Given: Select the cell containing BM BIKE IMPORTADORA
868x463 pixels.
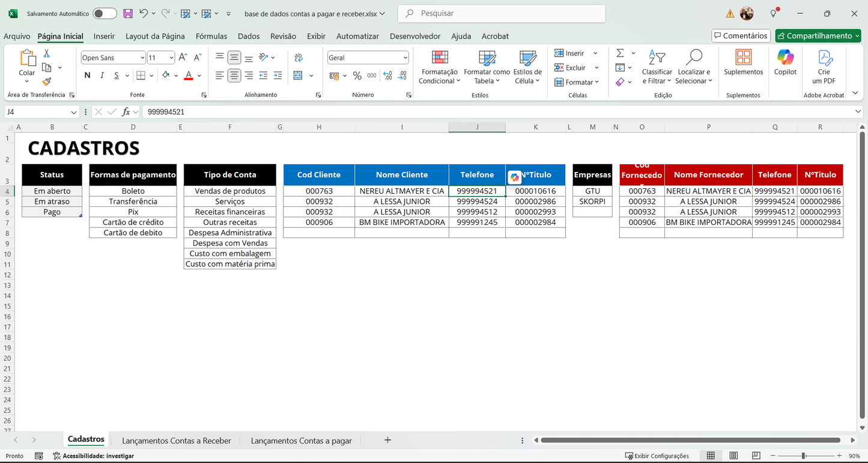Looking at the screenshot, I should click(401, 222).
